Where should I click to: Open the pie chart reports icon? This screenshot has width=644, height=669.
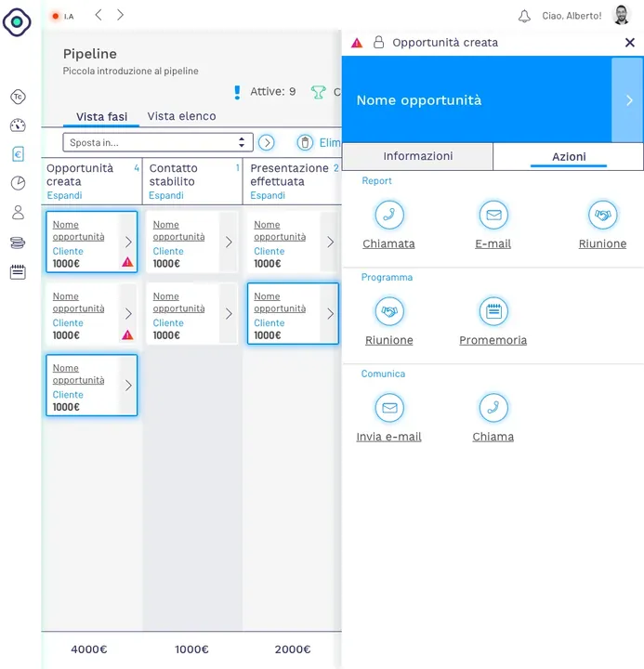(18, 183)
